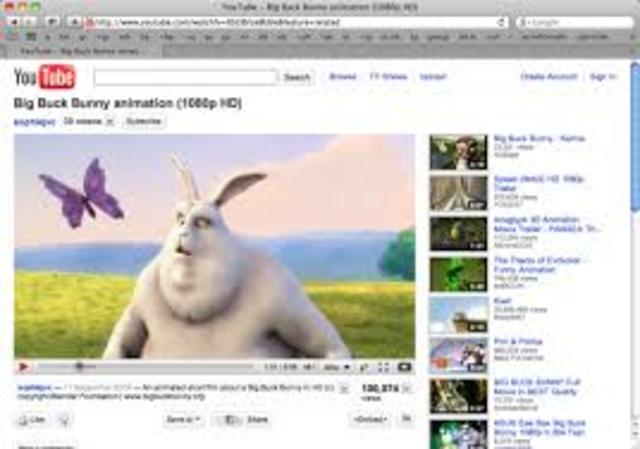Click the browser Google search field

(575, 22)
